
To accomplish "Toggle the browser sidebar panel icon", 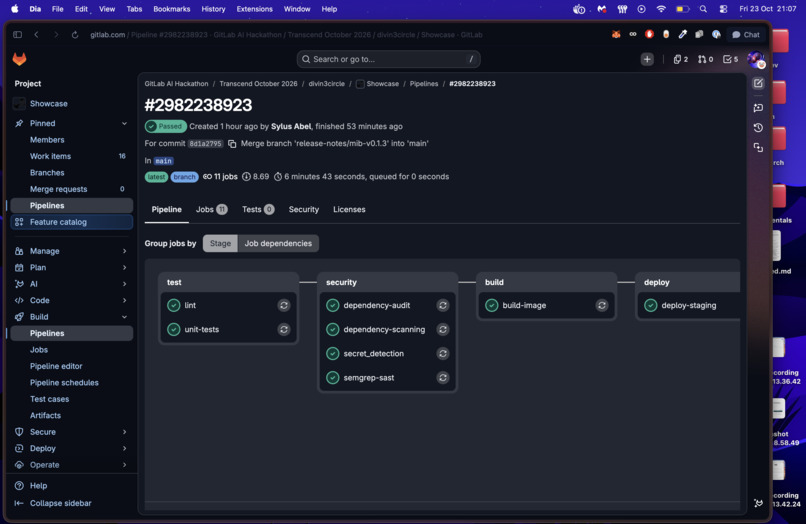I will [17, 34].
